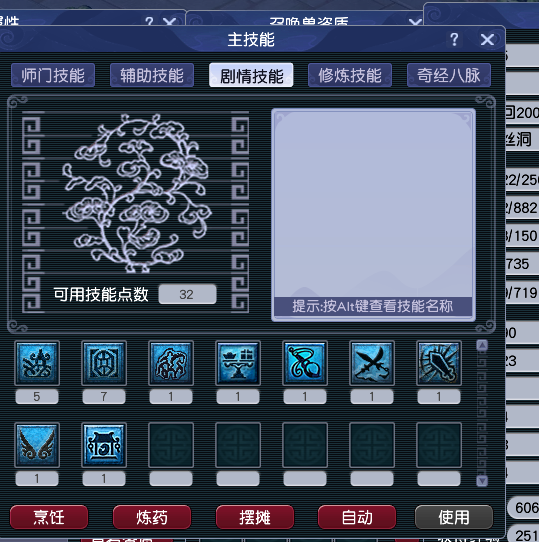Image resolution: width=539 pixels, height=542 pixels.
Task: Click the glowing dagger skill icon
Action: [x=439, y=363]
